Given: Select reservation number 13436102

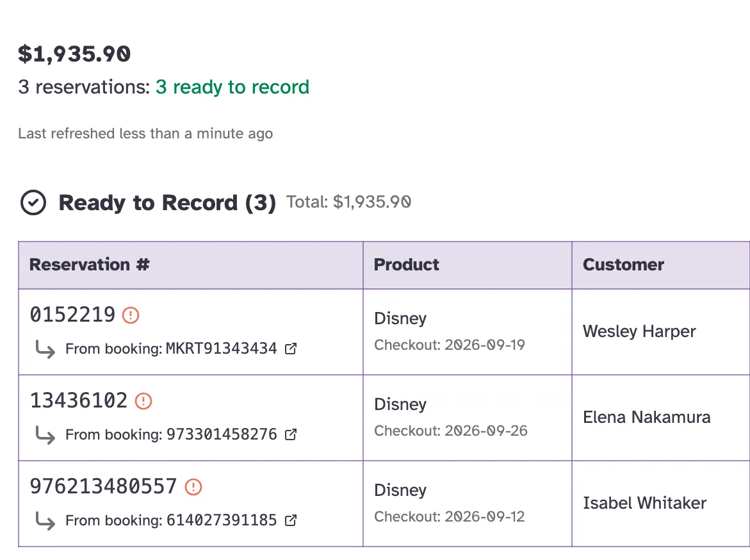Looking at the screenshot, I should 79,400.
